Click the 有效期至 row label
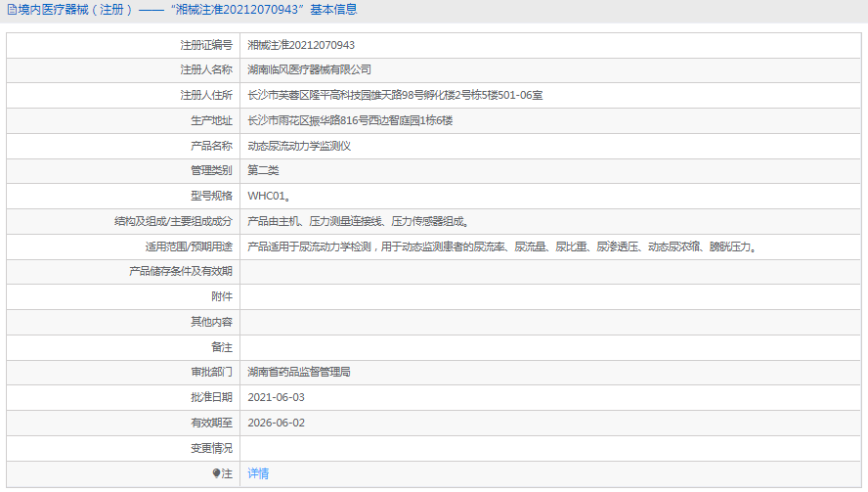Viewport: 868px width, 492px height. [x=211, y=424]
